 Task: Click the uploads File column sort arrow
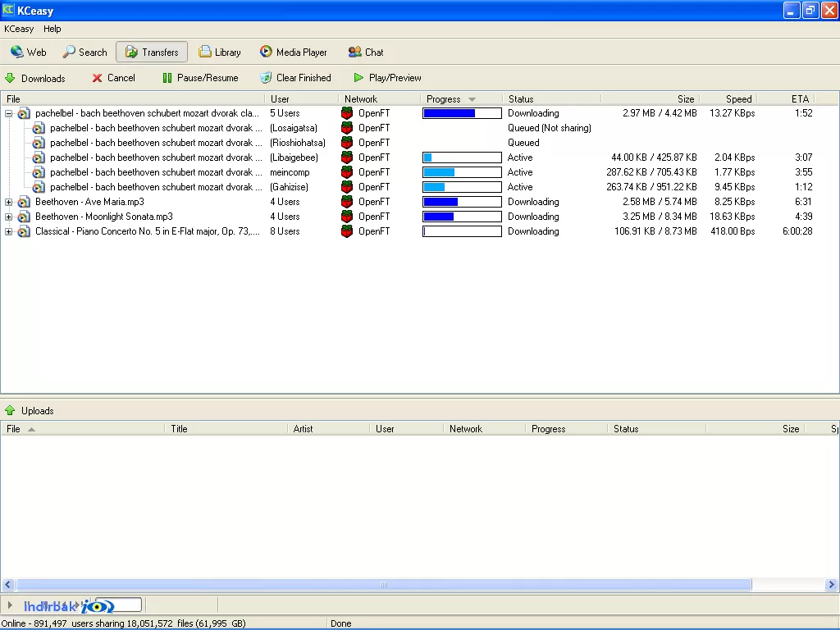tap(32, 430)
